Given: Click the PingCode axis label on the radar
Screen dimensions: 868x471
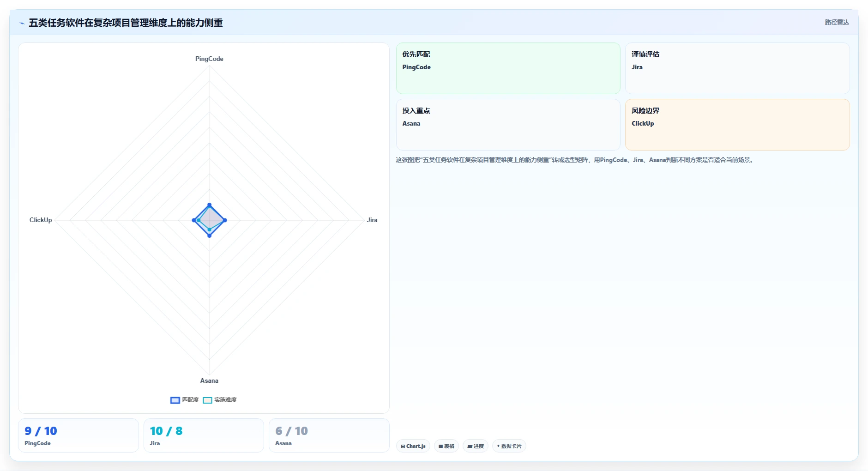Looking at the screenshot, I should [209, 59].
